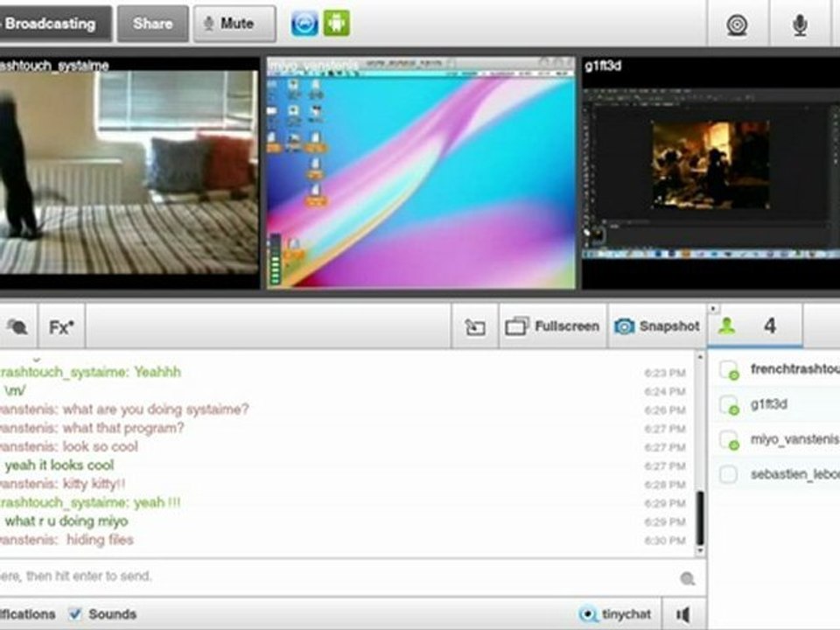
Task: Click the chat scrollbar thumb
Action: pos(700,518)
